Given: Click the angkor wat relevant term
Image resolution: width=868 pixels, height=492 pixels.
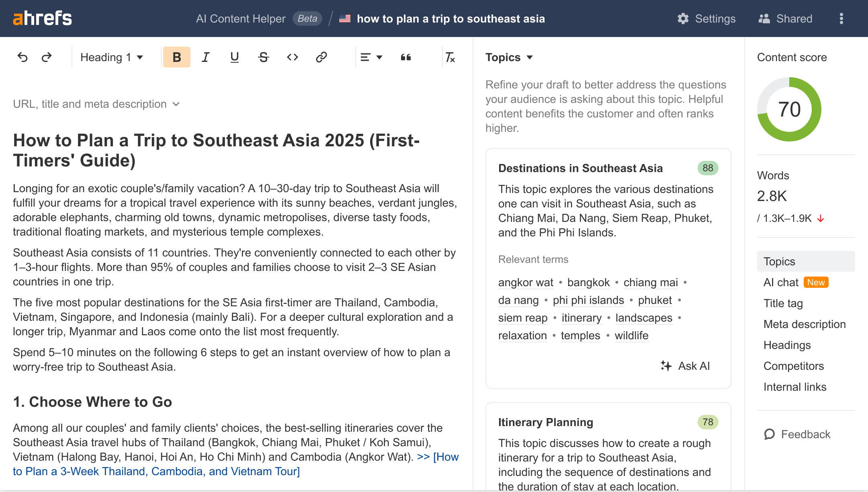Looking at the screenshot, I should point(525,283).
